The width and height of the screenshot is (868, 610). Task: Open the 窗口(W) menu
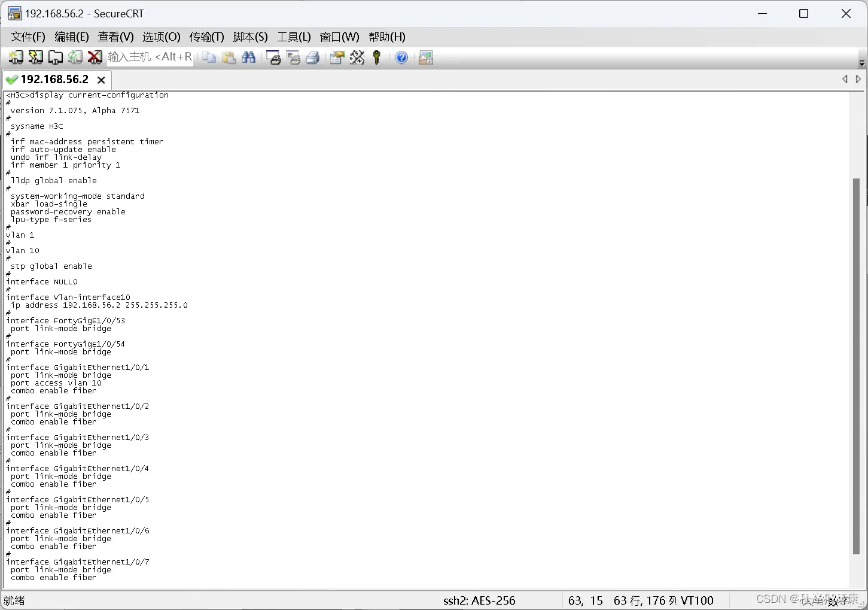339,37
